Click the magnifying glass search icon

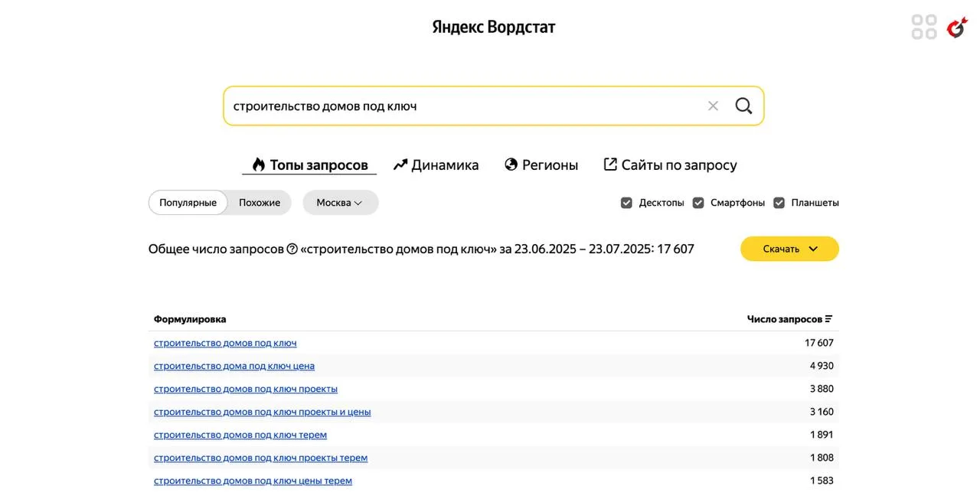743,106
